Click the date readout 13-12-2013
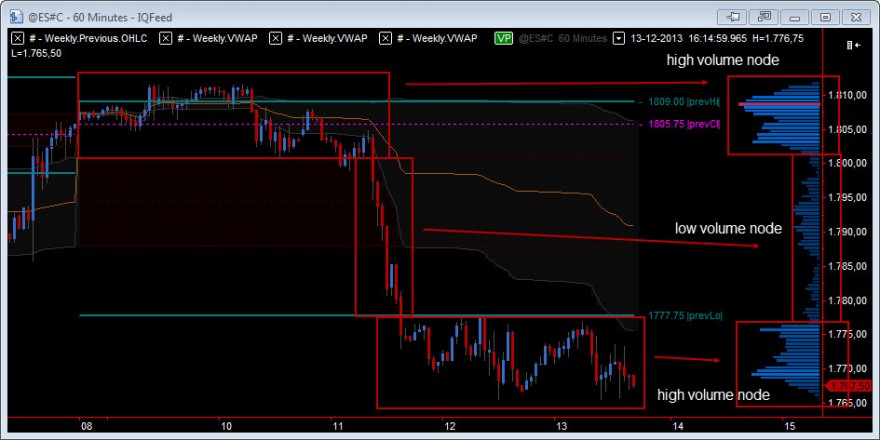The image size is (880, 440). tap(656, 39)
